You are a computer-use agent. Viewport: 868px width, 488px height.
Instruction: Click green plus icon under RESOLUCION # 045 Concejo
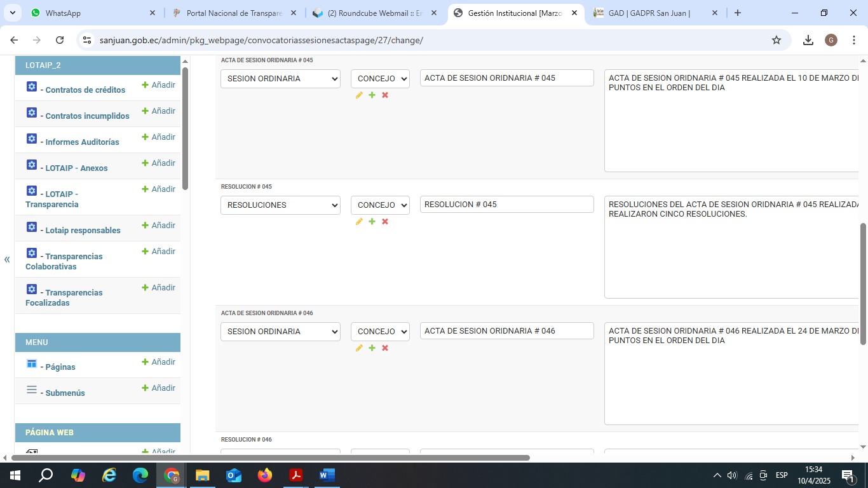372,222
